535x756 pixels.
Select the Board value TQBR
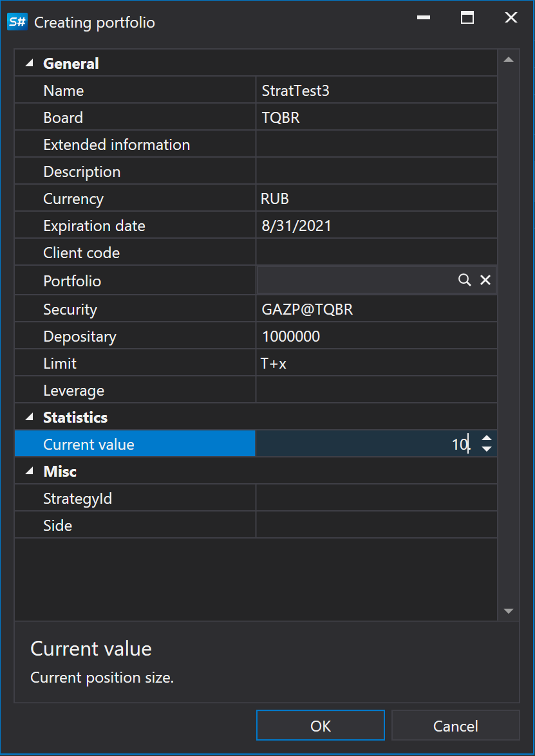[376, 118]
